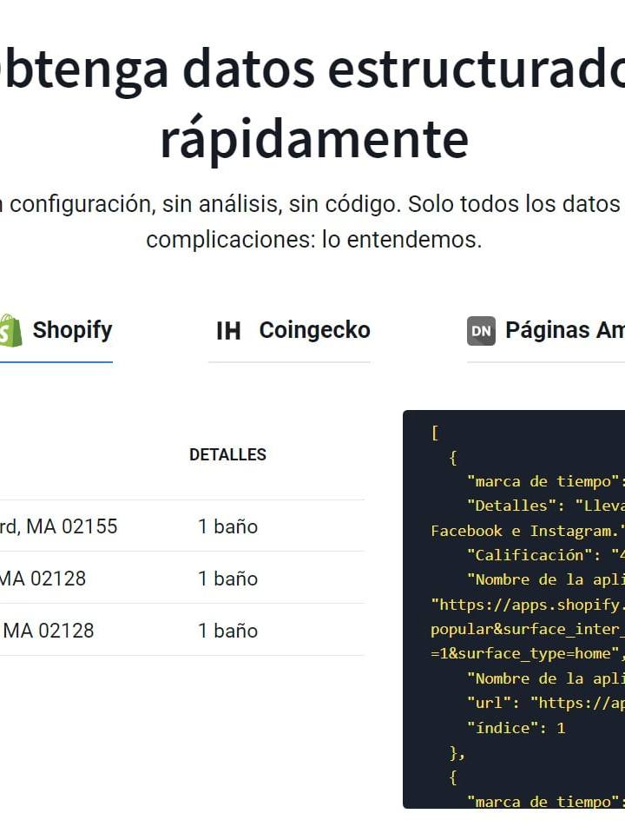Image resolution: width=625 pixels, height=840 pixels.
Task: Click the IH icon beside Coingecko
Action: point(228,331)
